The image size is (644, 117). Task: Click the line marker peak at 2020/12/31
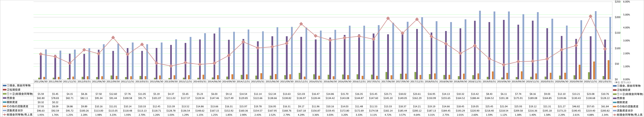(591, 16)
